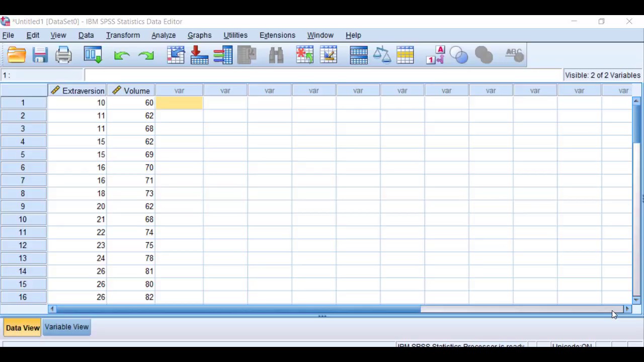This screenshot has width=644, height=362.
Task: Recall recently used dialogs icon
Action: (93, 55)
